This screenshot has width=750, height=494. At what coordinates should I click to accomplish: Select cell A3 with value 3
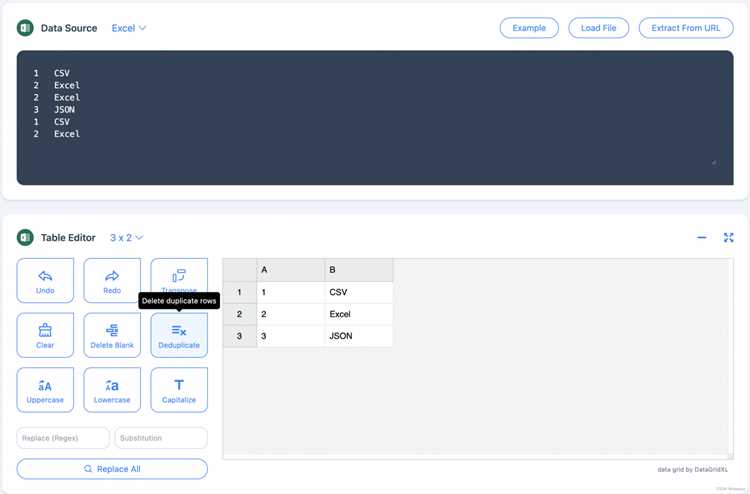coord(291,336)
